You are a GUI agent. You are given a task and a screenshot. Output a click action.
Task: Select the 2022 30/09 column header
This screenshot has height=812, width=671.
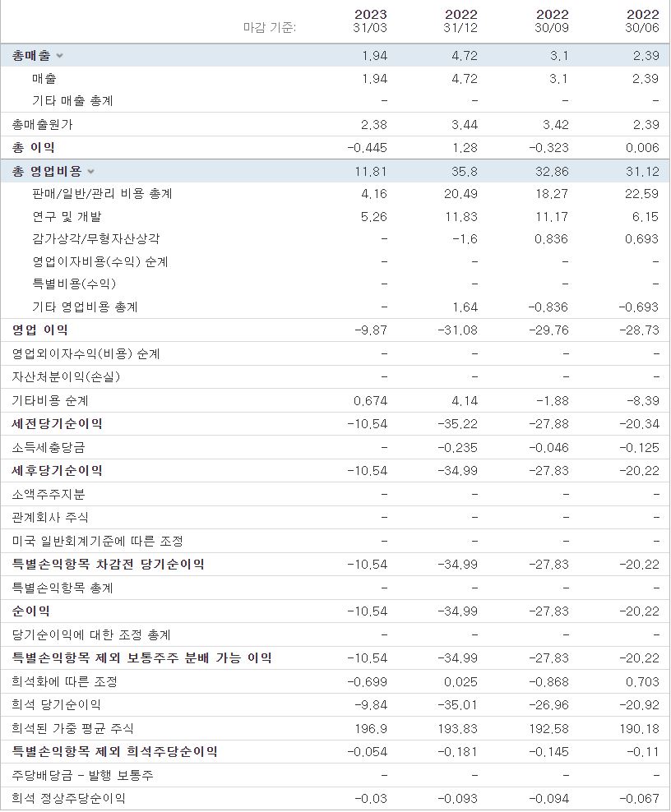point(551,21)
